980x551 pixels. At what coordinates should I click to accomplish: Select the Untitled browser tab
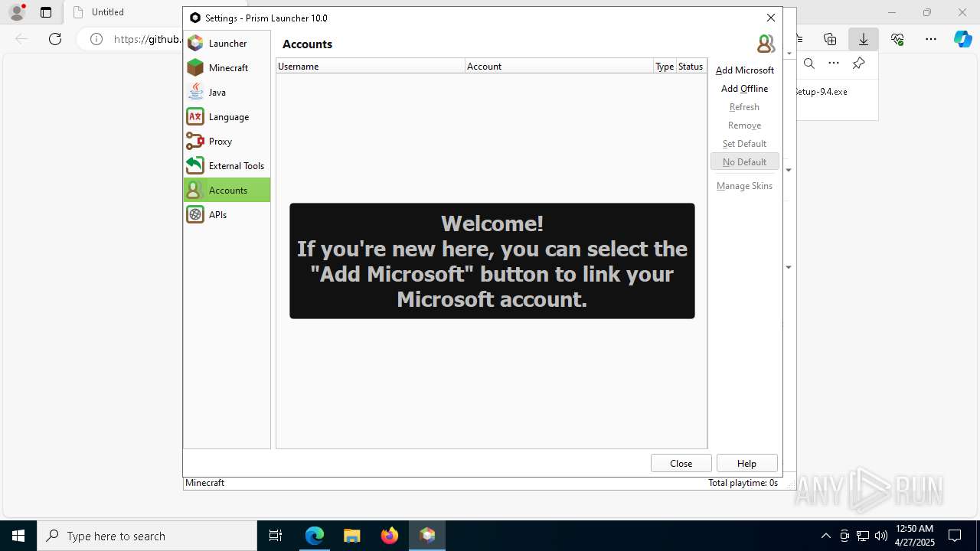122,12
